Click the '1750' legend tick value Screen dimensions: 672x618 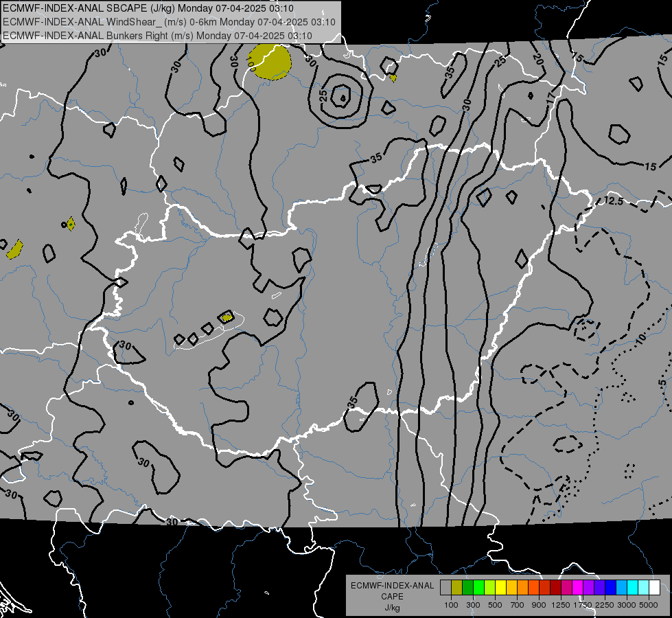(x=583, y=605)
